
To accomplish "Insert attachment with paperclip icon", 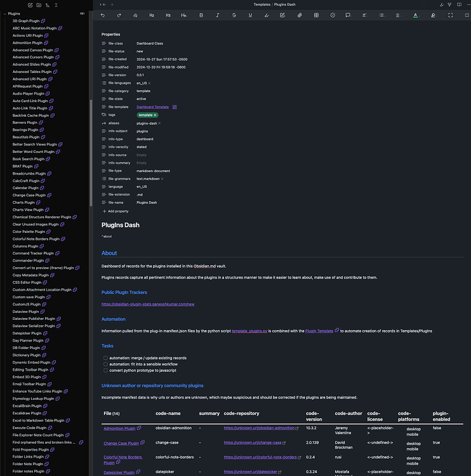I will [x=300, y=15].
